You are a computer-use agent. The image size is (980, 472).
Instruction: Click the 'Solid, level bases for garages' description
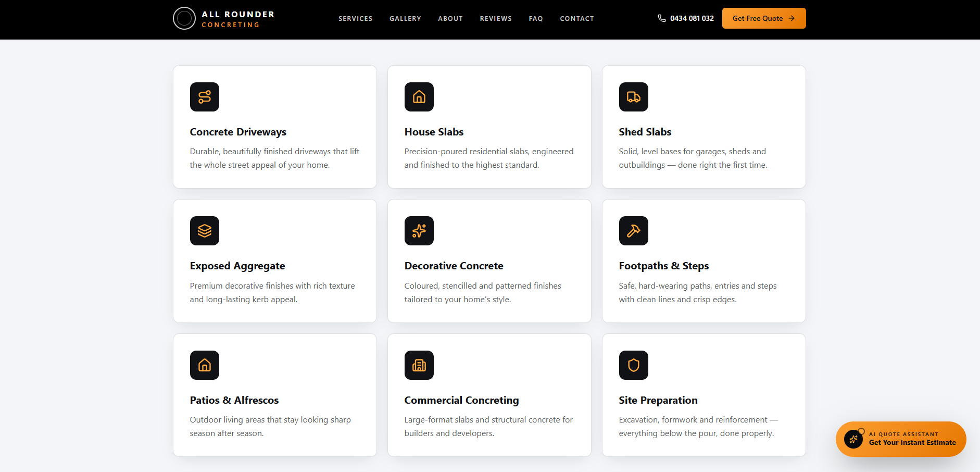coord(693,158)
